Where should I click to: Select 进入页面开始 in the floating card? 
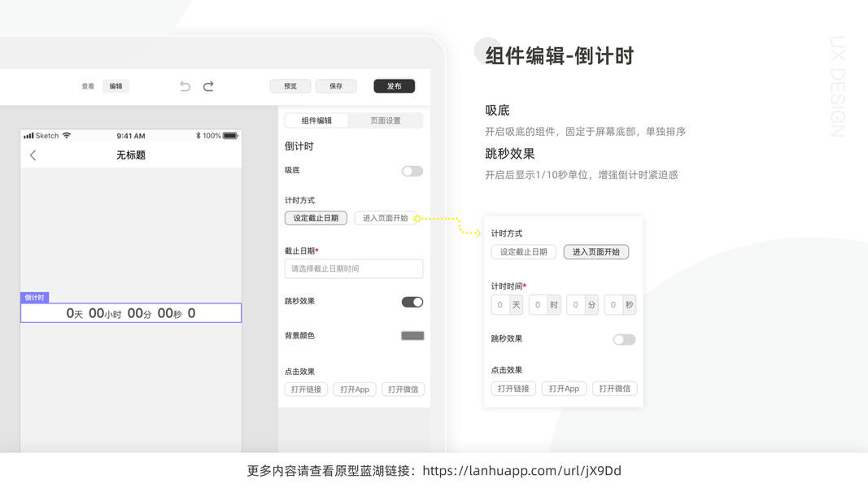click(596, 252)
